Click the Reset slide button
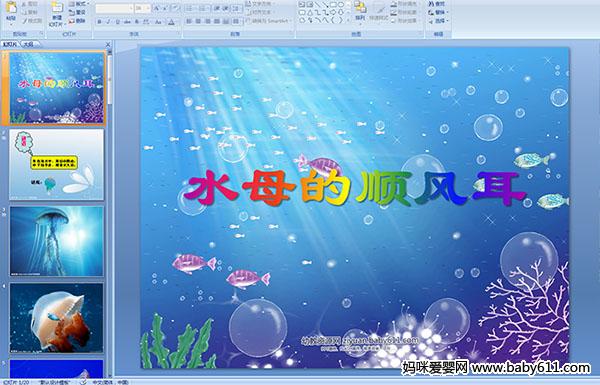The image size is (600, 385). [x=78, y=12]
